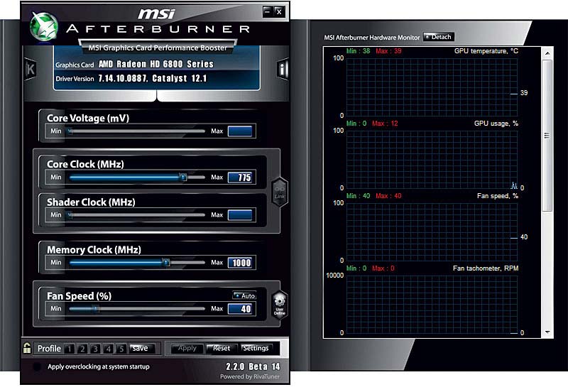
Task: Select profile slot 2
Action: pos(82,349)
